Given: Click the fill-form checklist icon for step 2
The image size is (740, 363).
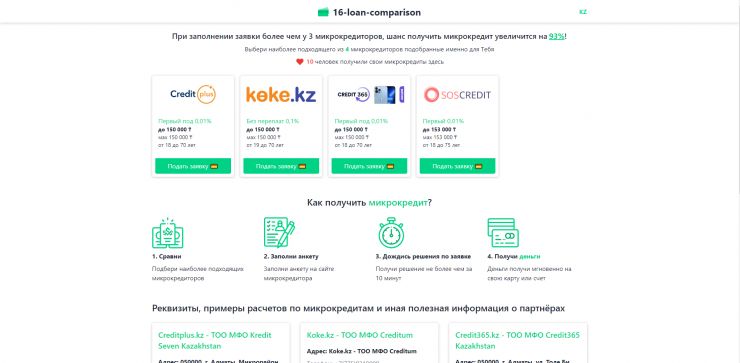Looking at the screenshot, I should coord(279,232).
